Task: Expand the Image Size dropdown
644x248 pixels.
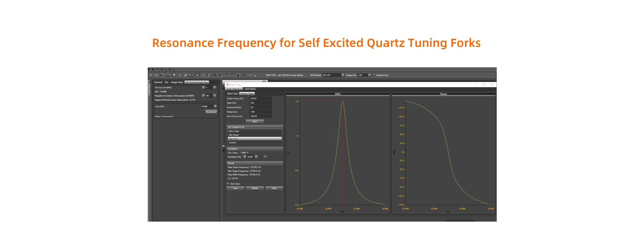Action: coord(369,75)
